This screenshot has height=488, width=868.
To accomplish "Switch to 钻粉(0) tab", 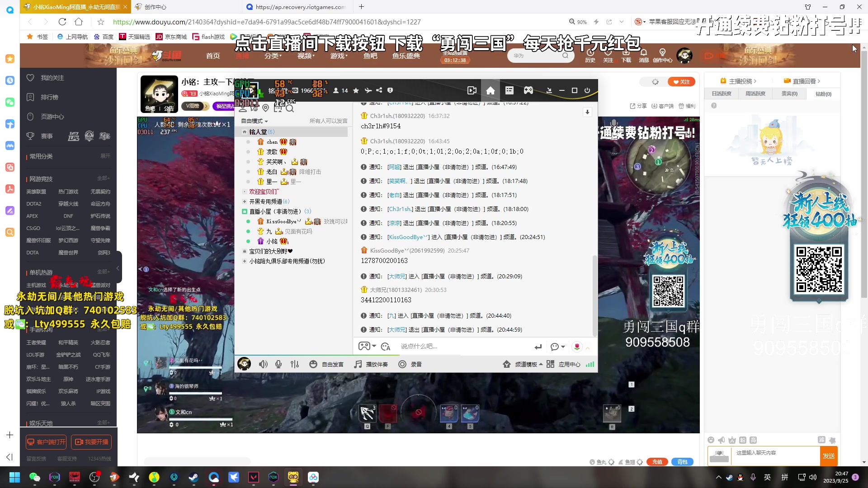I will pyautogui.click(x=823, y=94).
